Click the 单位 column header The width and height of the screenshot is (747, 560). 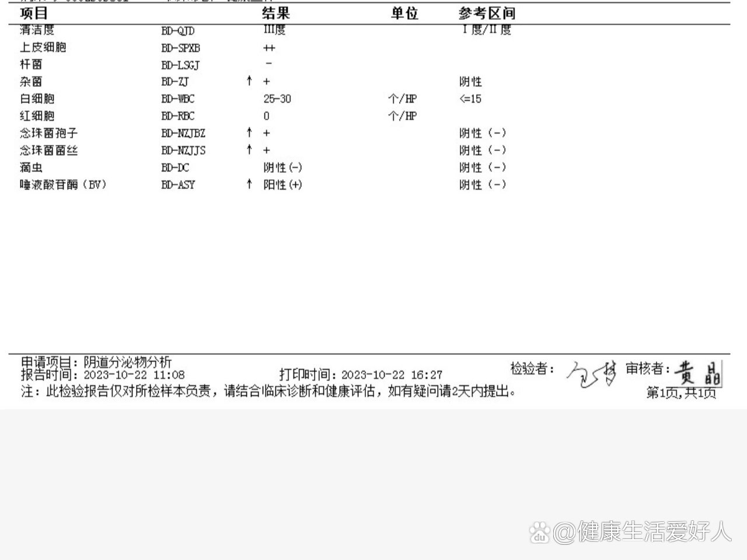click(404, 13)
